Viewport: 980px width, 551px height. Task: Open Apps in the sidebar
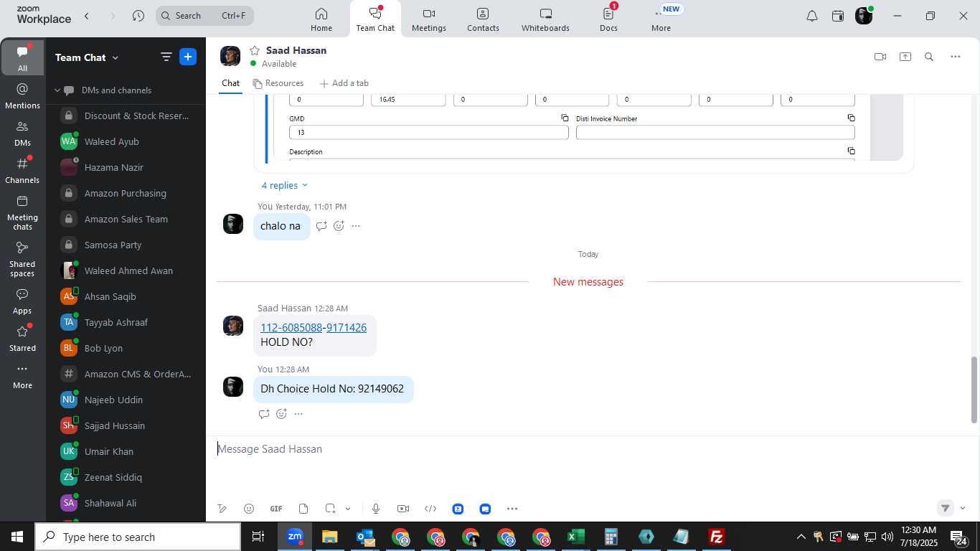point(22,301)
